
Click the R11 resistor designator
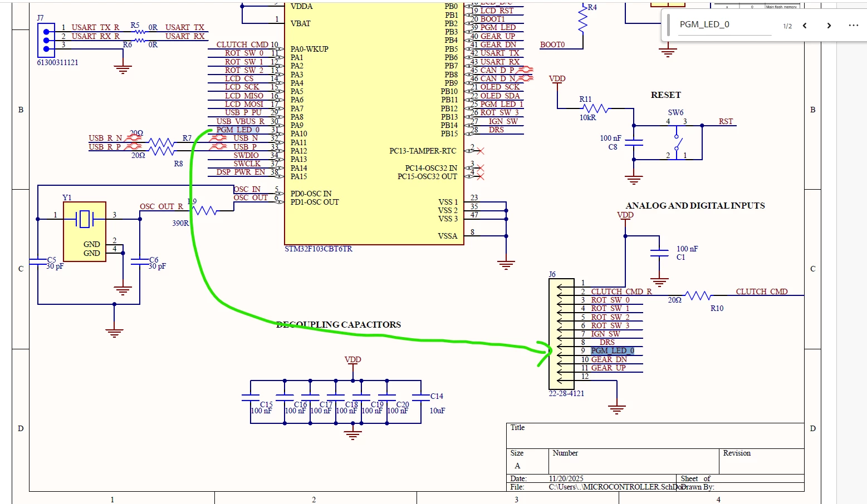point(585,100)
